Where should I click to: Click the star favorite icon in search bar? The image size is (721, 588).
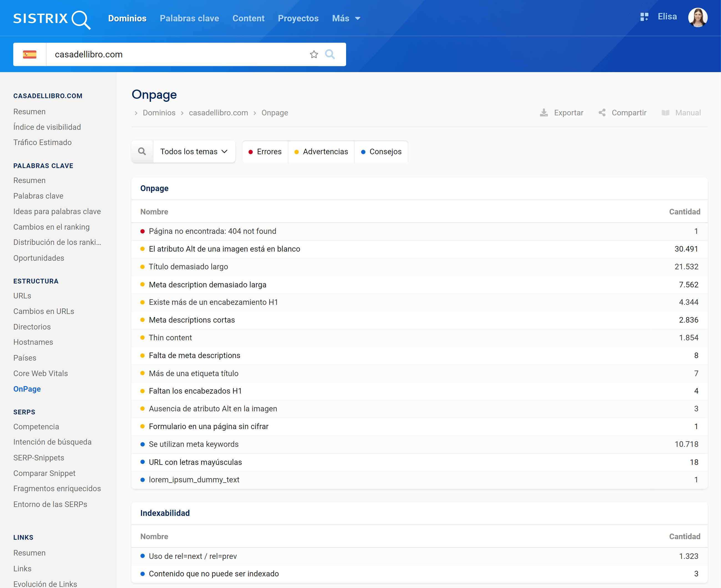(x=314, y=55)
